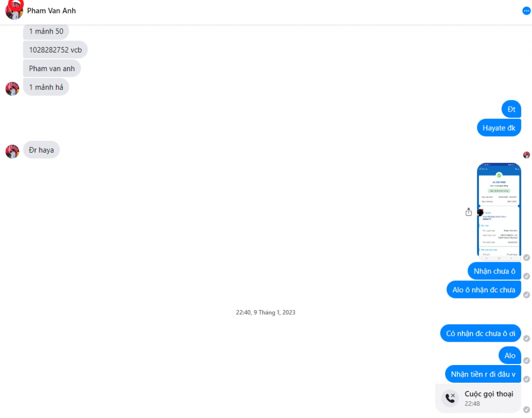The width and height of the screenshot is (532, 418).
Task: Open the Cuộc gọi thoại call entry
Action: click(x=478, y=398)
